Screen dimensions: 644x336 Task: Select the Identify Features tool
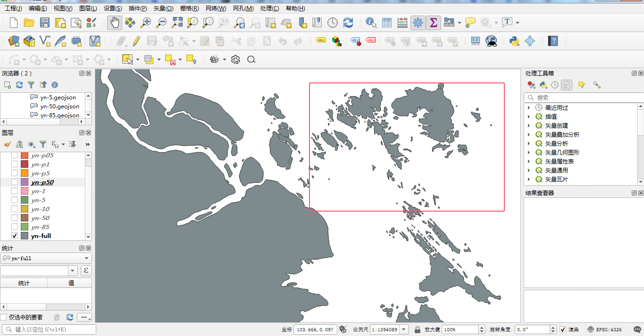pos(371,23)
